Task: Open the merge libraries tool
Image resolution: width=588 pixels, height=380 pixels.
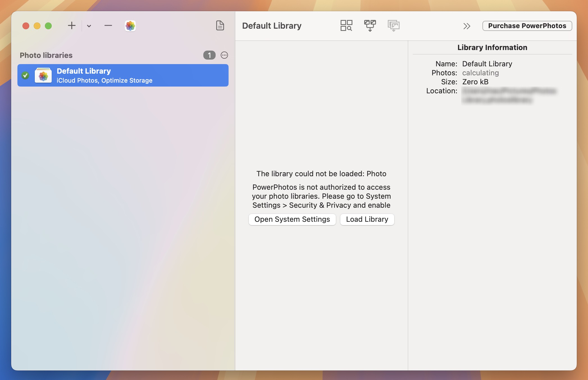Action: point(370,26)
